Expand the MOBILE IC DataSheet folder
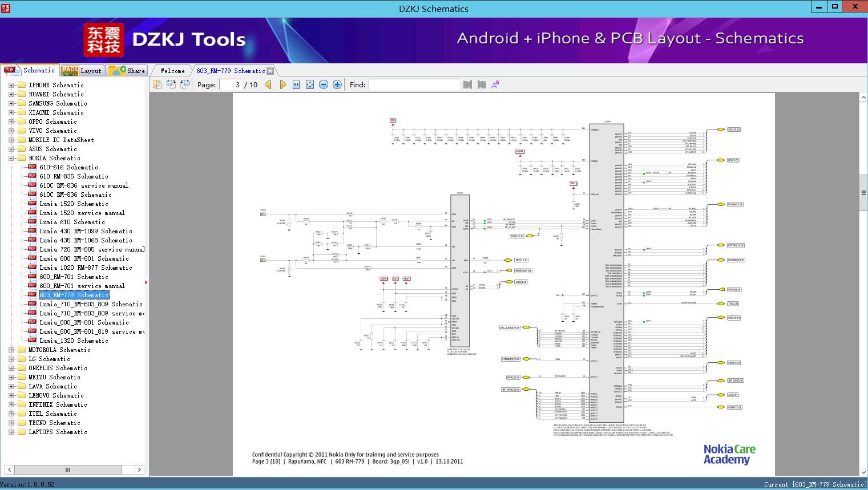The image size is (868, 490). pyautogui.click(x=11, y=140)
